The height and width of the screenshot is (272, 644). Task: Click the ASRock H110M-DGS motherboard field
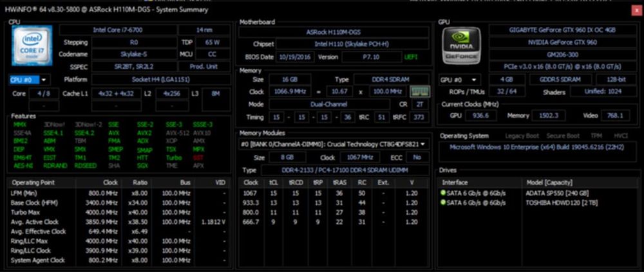(334, 32)
